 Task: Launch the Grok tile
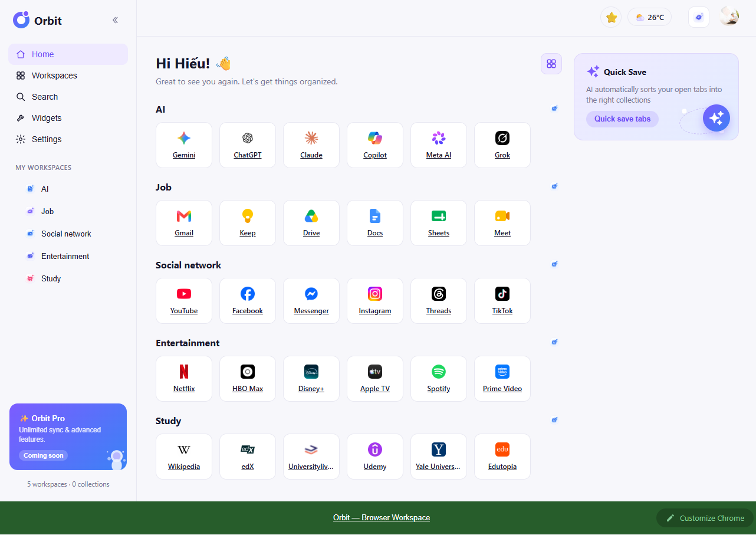click(x=502, y=145)
